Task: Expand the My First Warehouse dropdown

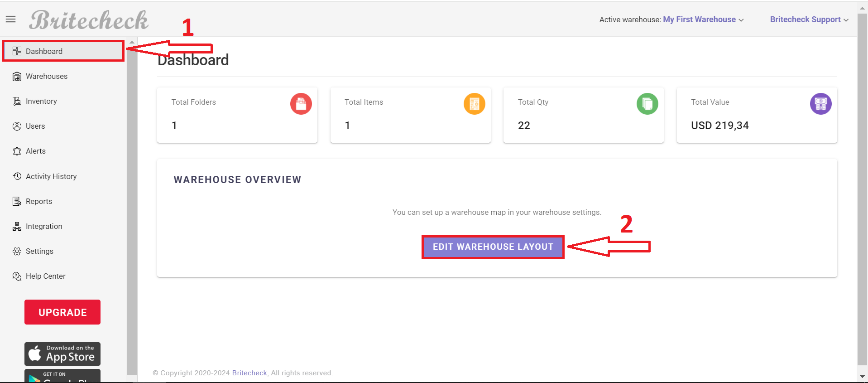Action: 703,19
